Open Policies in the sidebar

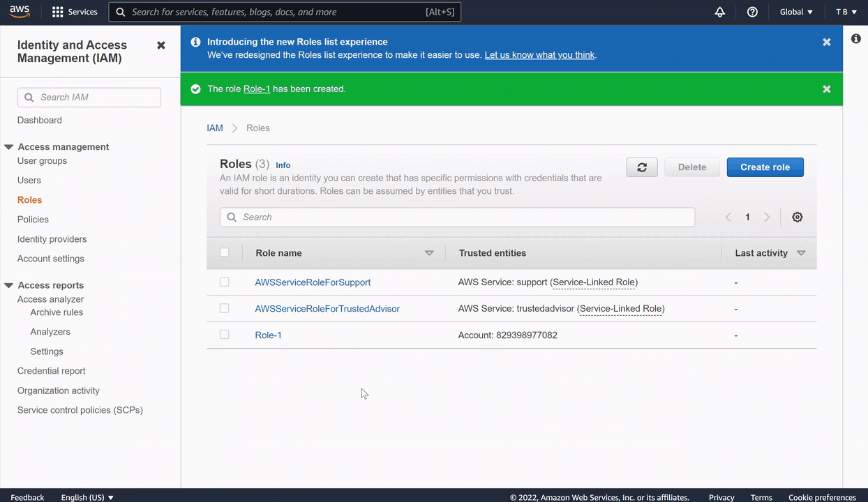(33, 220)
